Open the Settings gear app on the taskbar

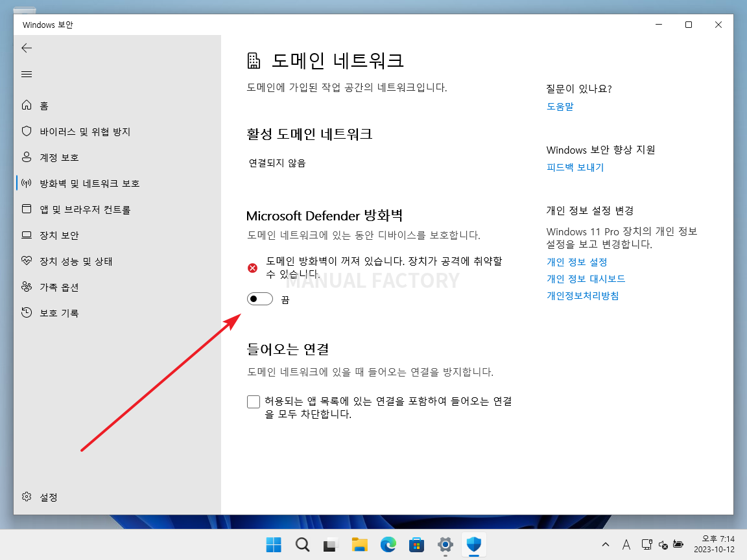coord(445,544)
